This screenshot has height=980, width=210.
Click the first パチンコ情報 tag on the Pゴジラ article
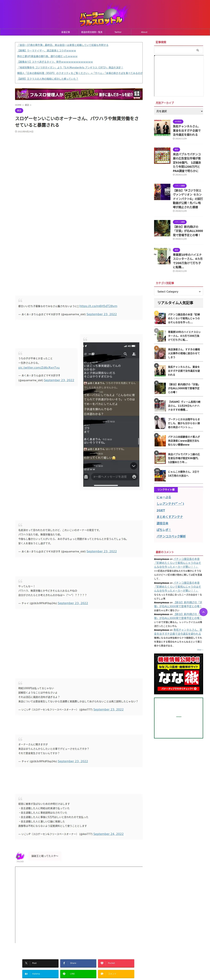click(x=180, y=186)
